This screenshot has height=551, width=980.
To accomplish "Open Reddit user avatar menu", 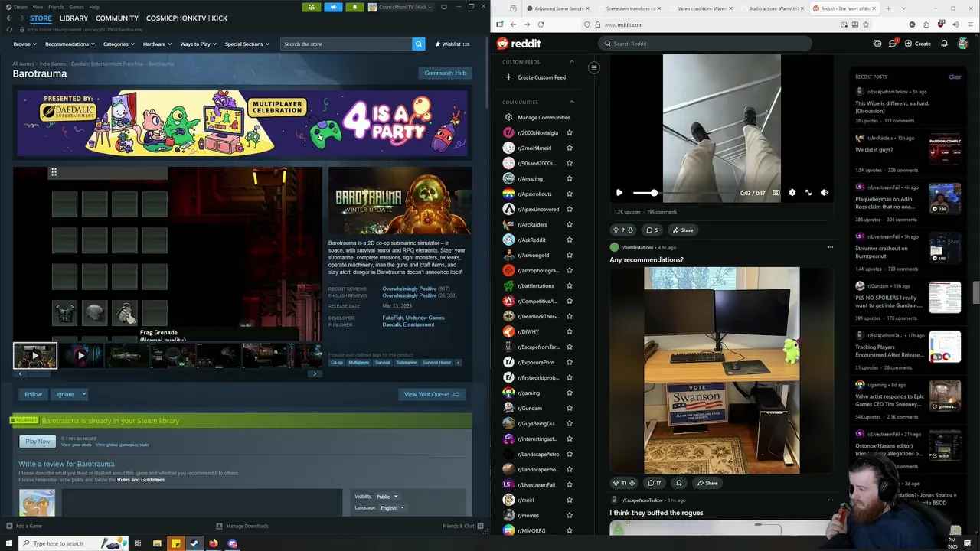I will click(963, 44).
